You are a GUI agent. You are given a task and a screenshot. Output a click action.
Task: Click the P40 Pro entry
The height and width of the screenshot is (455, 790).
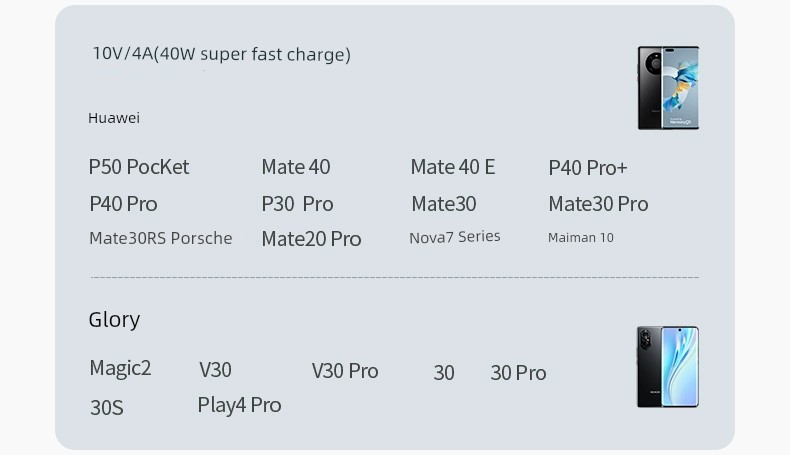coord(123,204)
